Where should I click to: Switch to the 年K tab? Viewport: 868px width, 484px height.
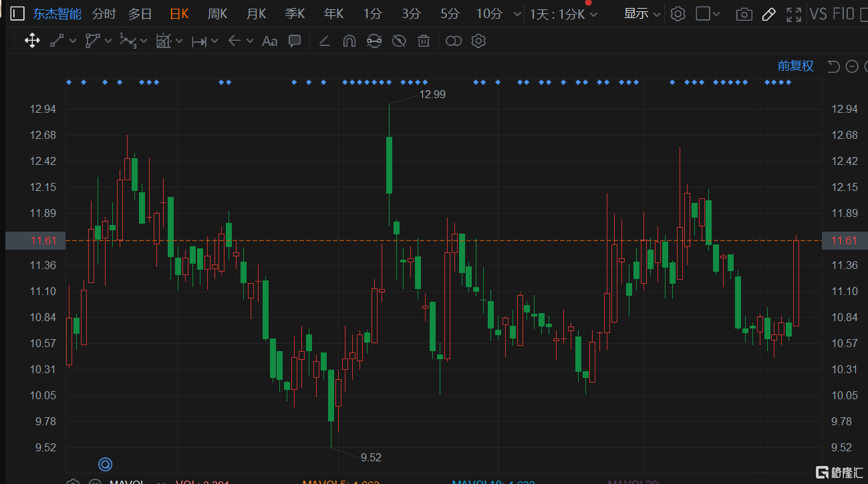click(x=333, y=14)
